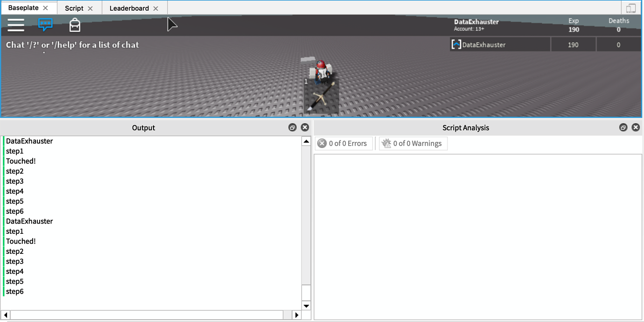Switch to the Leaderboard tab

[130, 7]
